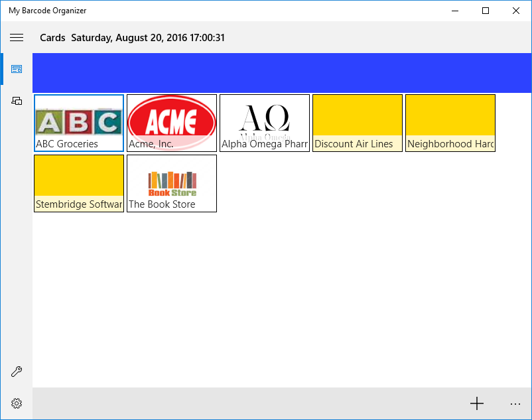Screen dimensions: 532x420
Task: Click the plus icon to add card
Action: click(x=476, y=403)
